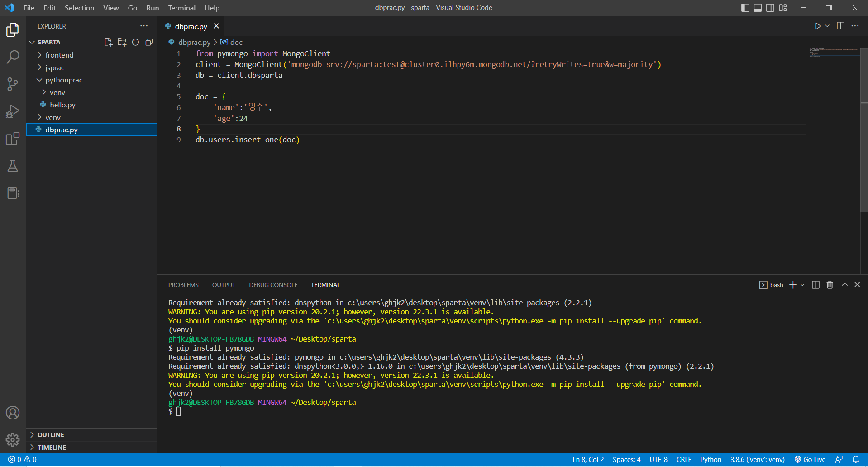The image size is (868, 467).
Task: Open the Source Control view
Action: (13, 84)
